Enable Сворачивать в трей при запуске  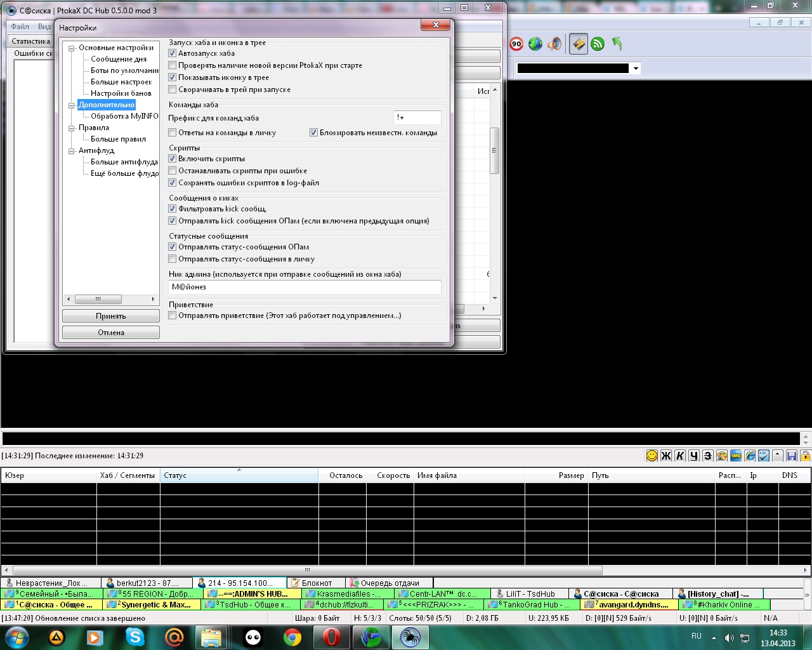click(x=172, y=90)
